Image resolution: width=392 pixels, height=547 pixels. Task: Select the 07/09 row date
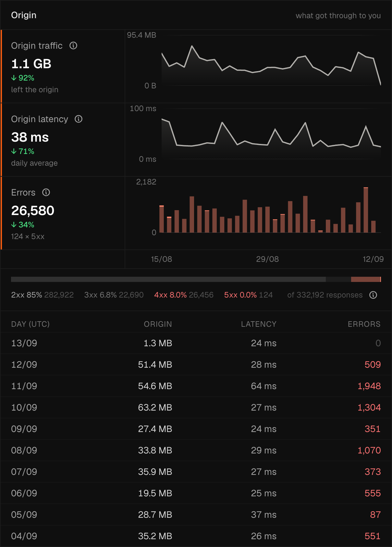coord(24,472)
